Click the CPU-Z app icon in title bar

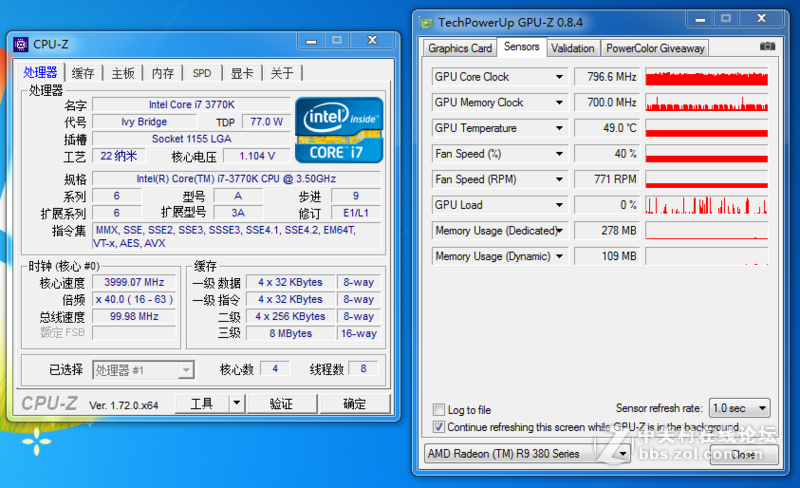click(20, 44)
